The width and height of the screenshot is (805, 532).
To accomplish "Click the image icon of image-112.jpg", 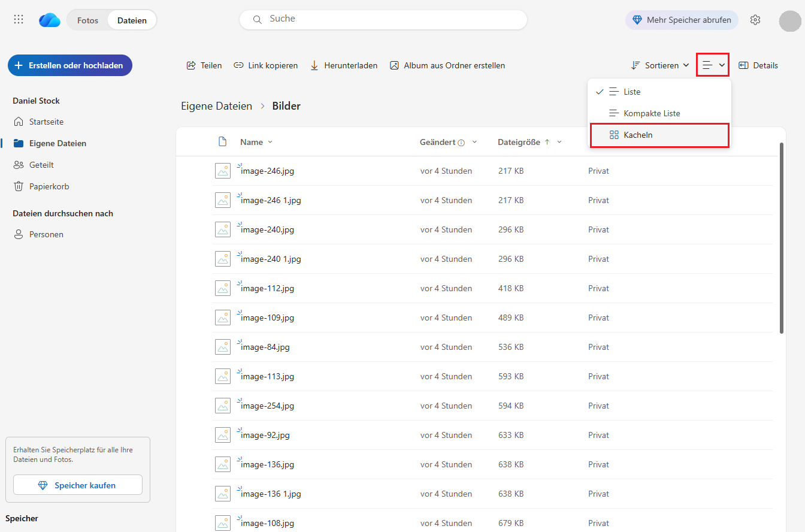I will (223, 288).
